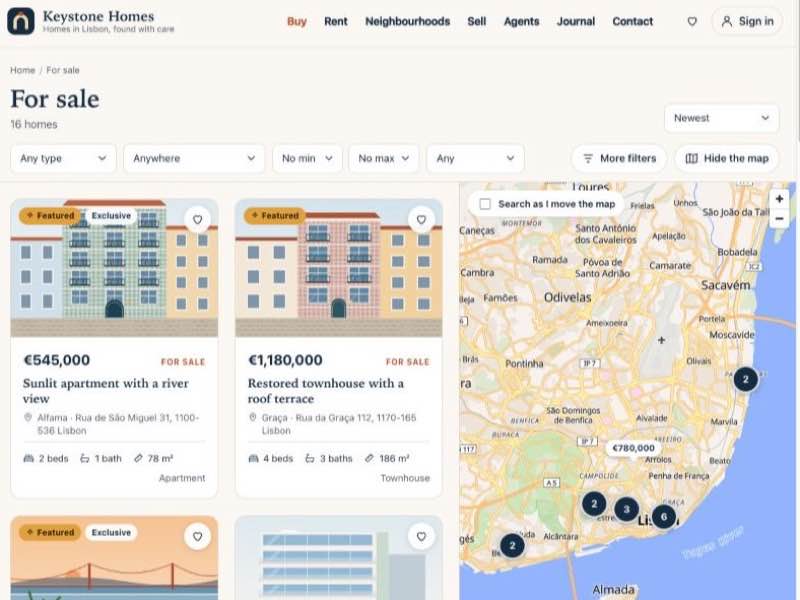Screen dimensions: 800x600
Task: Expand the Any beds dropdown
Action: (475, 159)
